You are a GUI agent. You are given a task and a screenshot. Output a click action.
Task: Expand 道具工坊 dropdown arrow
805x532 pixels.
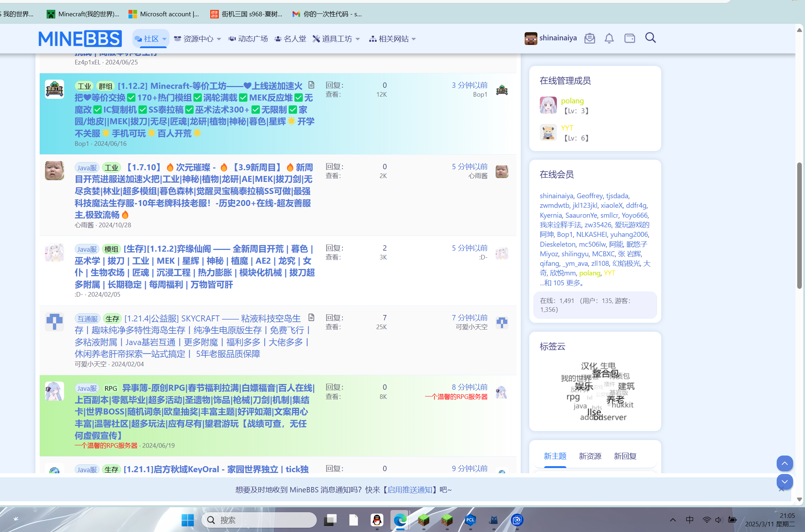click(x=358, y=39)
